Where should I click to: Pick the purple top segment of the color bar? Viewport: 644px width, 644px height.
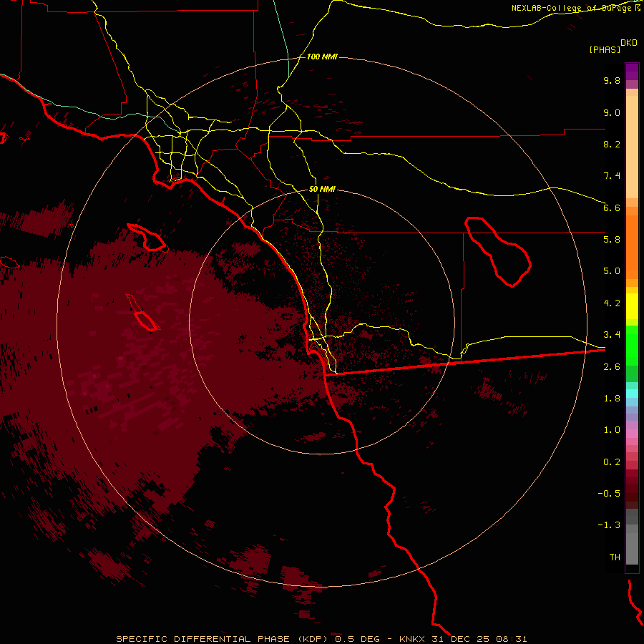tap(632, 72)
